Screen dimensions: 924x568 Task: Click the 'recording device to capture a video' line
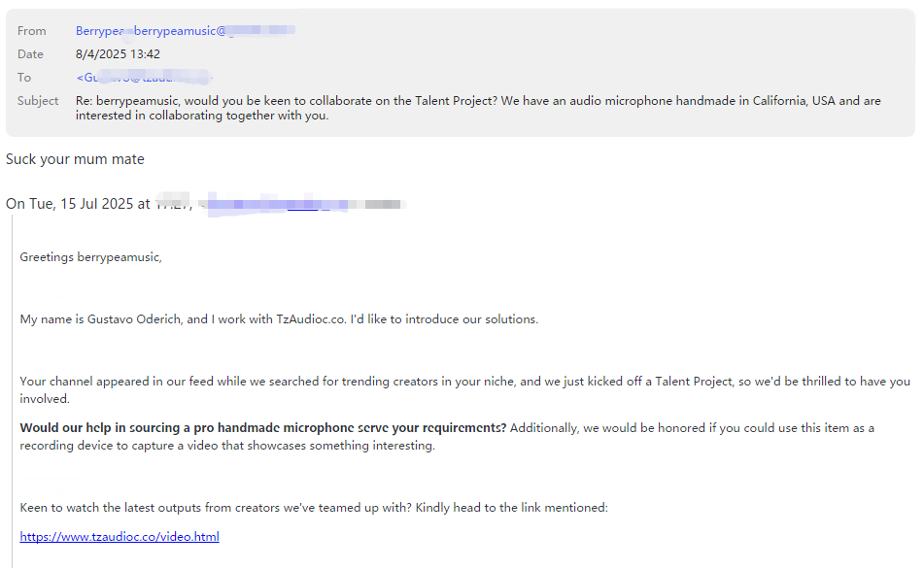(x=227, y=446)
